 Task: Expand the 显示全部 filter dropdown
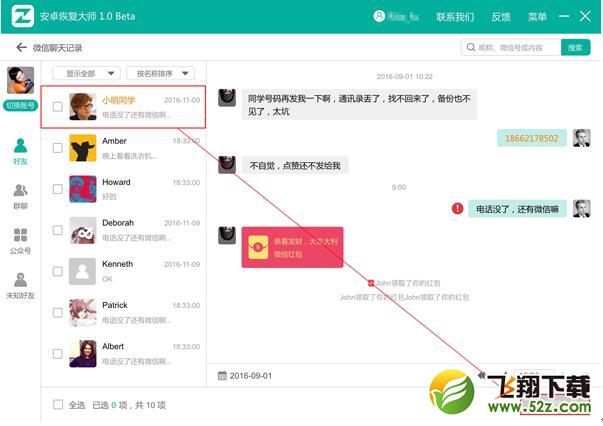tap(86, 73)
